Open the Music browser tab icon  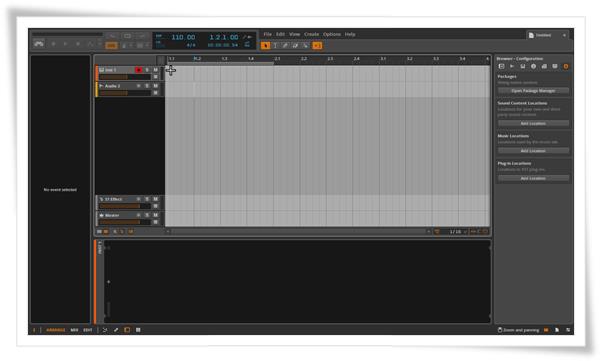point(533,66)
